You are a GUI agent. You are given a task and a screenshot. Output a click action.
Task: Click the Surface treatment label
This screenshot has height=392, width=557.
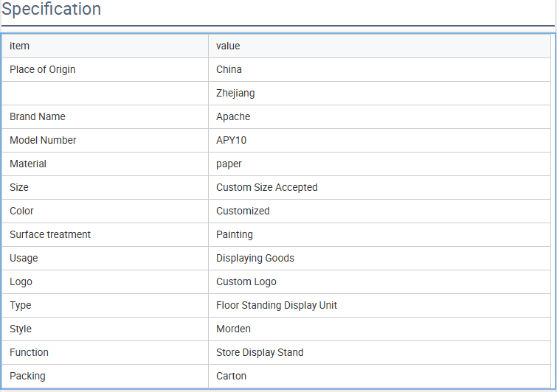coord(50,234)
